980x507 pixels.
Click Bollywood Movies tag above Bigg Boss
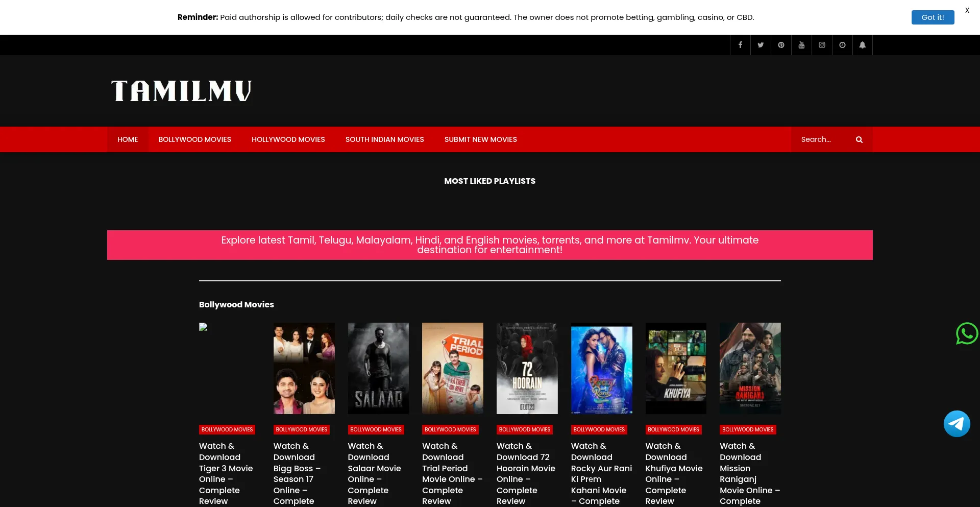[x=302, y=429]
